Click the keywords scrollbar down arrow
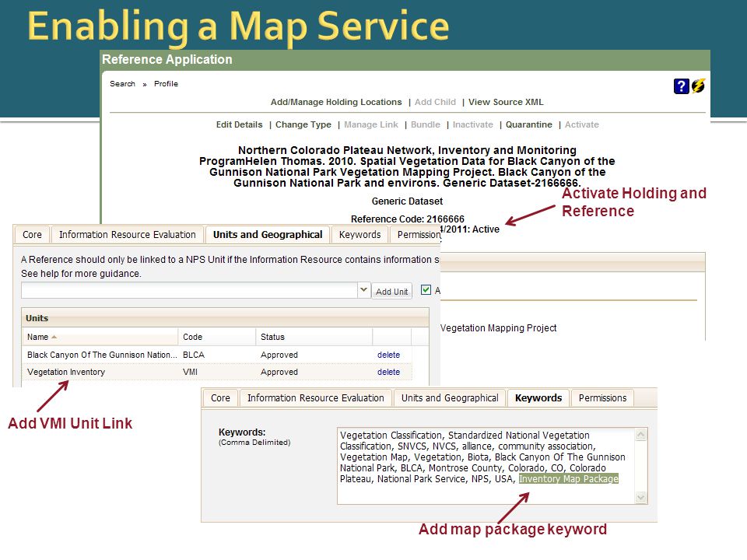The height and width of the screenshot is (560, 747). click(640, 498)
